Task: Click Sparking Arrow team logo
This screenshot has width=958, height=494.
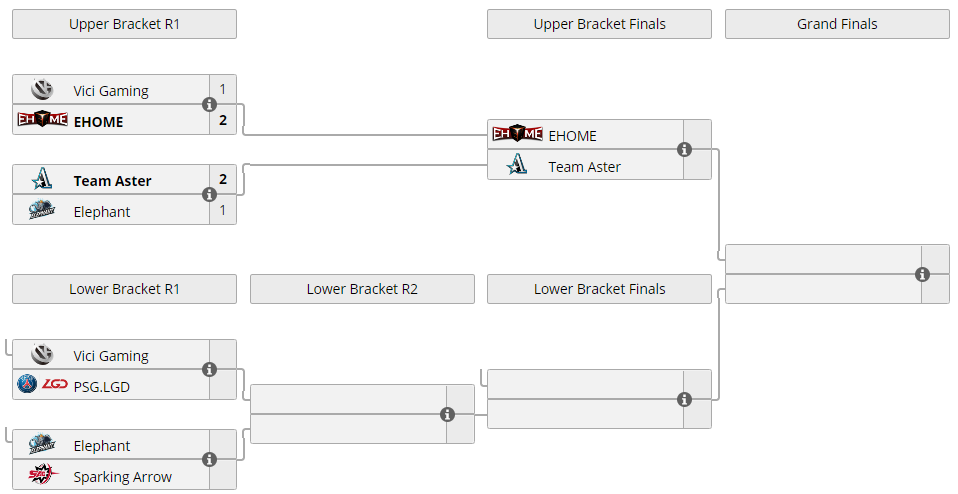Action: tap(42, 476)
